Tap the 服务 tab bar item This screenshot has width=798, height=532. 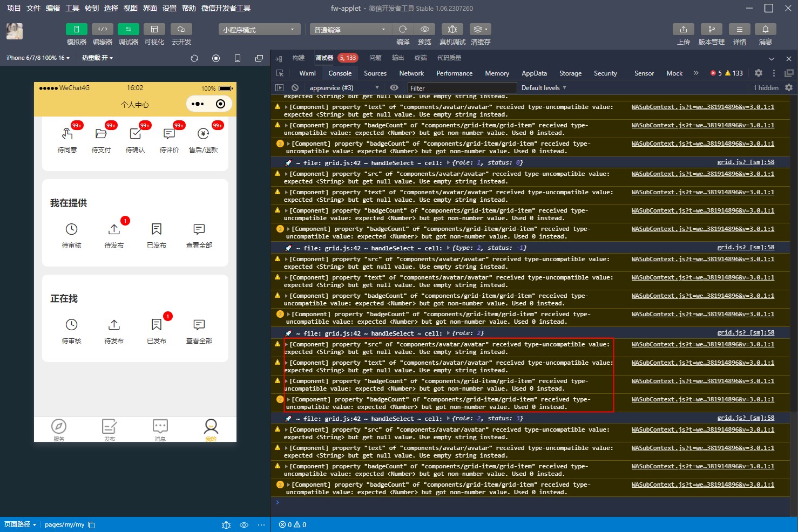click(x=59, y=430)
